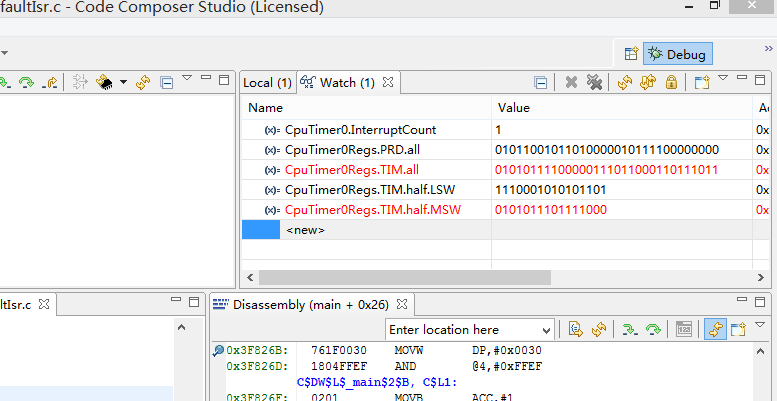Screen dimensions: 777x401
Task: Click the Watch view scroll-right arrow
Action: click(761, 277)
